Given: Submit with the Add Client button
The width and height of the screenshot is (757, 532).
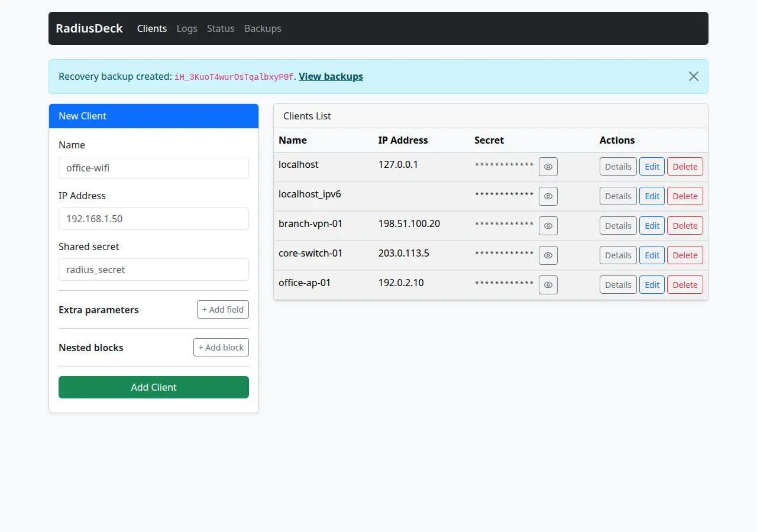Looking at the screenshot, I should click(x=154, y=387).
